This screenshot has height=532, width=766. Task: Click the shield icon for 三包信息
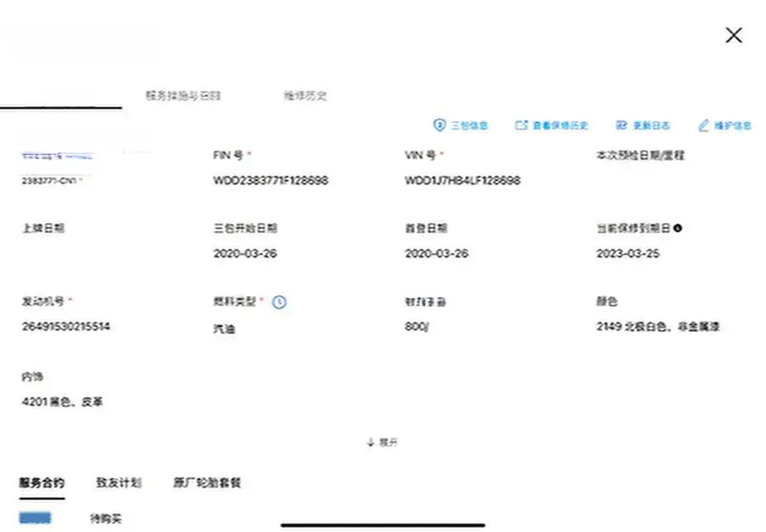click(x=439, y=126)
